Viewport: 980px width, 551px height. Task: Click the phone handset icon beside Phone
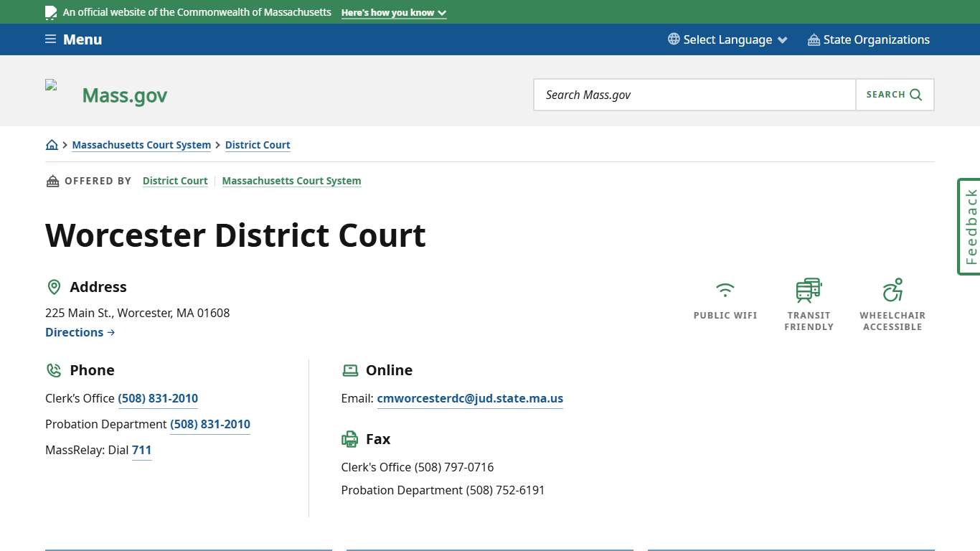54,369
